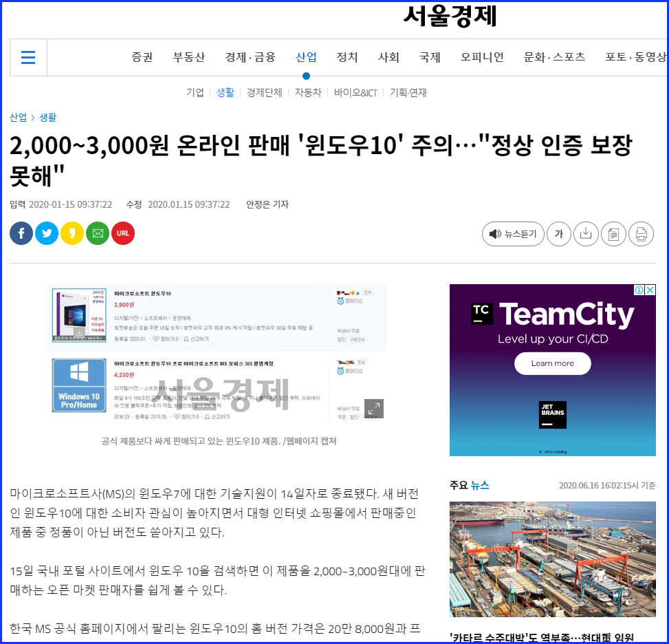
Task: Share article on Facebook
Action: coord(21,233)
